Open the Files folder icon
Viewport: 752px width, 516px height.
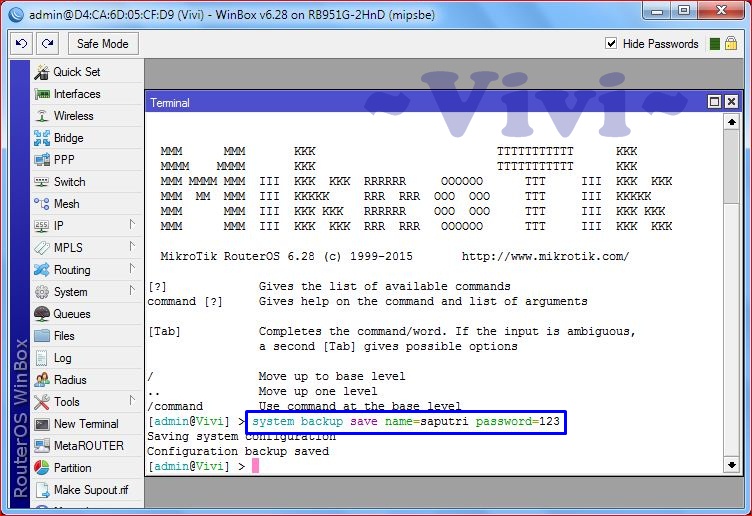point(42,336)
